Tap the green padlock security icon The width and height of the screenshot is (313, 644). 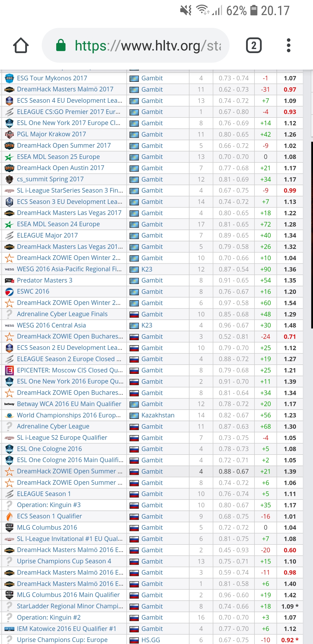(61, 45)
